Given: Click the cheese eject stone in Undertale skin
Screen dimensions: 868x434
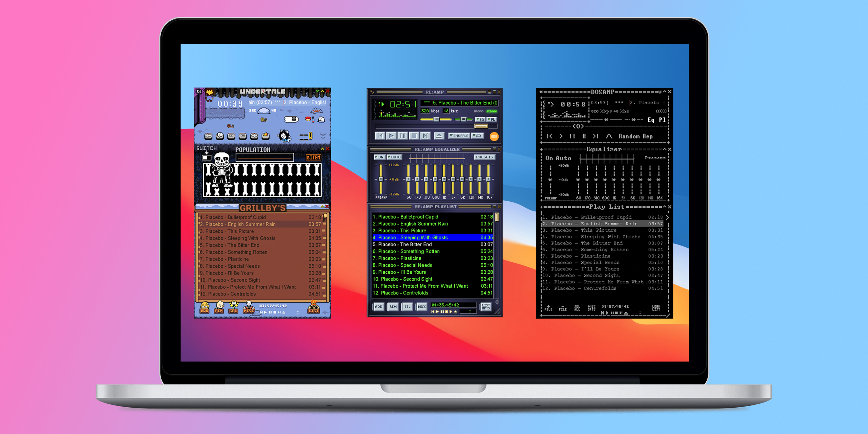Looking at the screenshot, I should pos(266,136).
